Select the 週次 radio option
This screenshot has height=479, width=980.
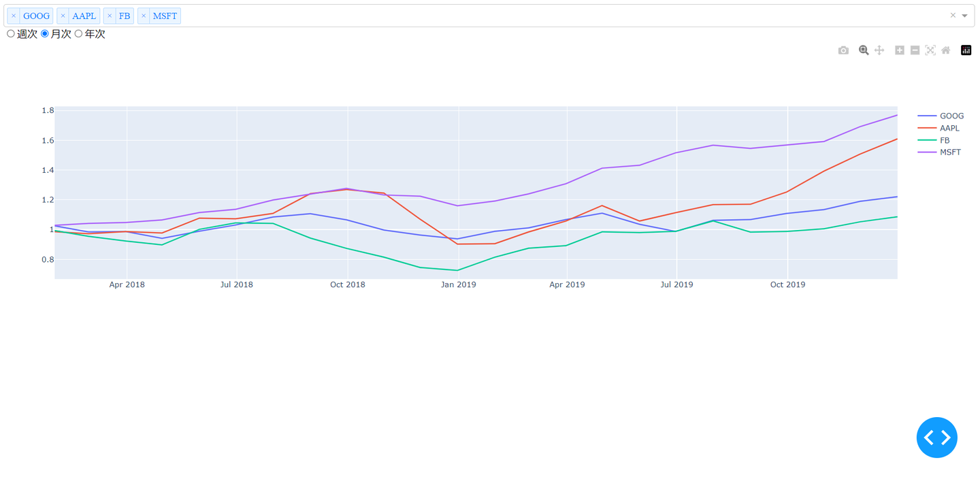pos(11,34)
